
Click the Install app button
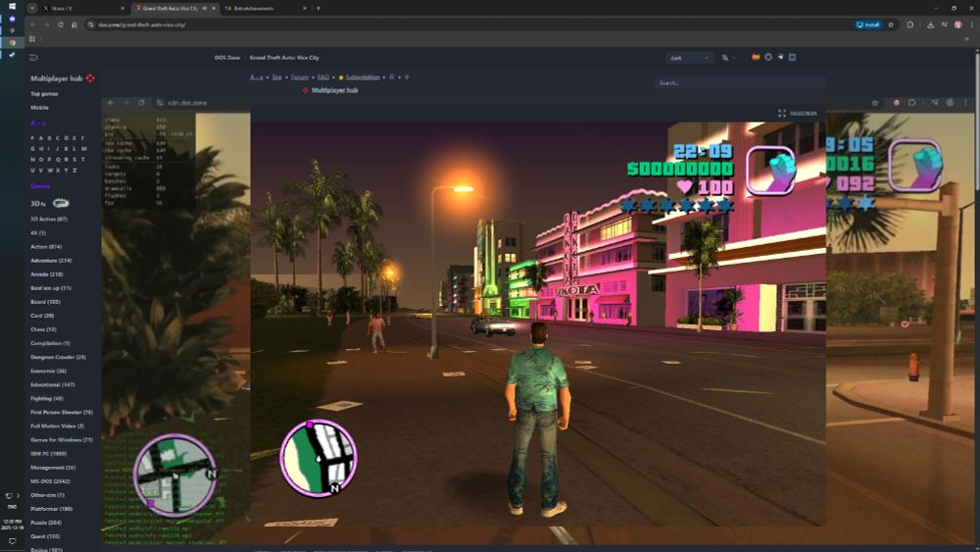coord(868,25)
